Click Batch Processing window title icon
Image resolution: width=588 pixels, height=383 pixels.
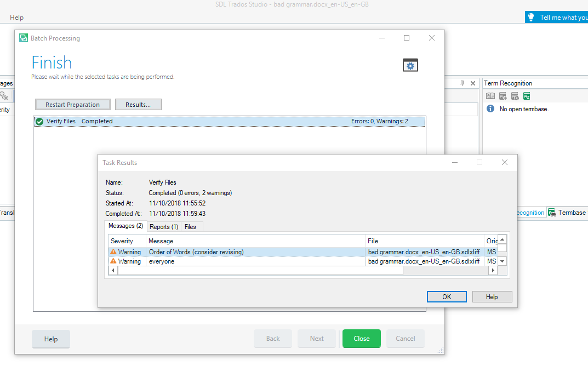point(24,38)
